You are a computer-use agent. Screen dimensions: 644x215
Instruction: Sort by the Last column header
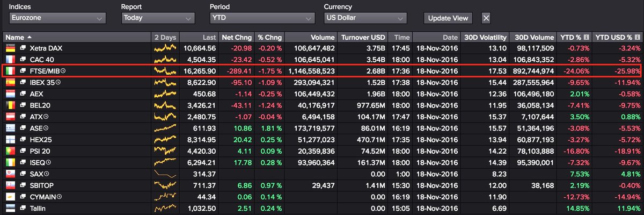(198, 38)
